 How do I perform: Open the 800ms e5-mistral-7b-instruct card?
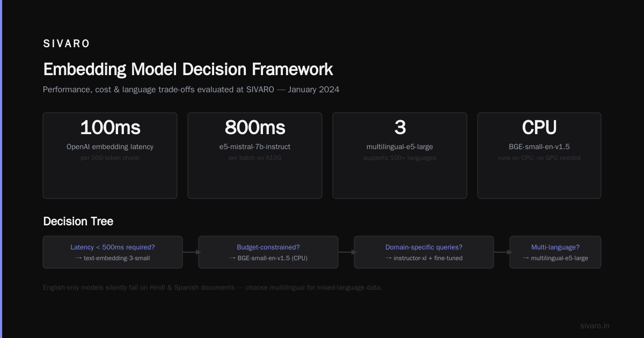click(x=255, y=156)
